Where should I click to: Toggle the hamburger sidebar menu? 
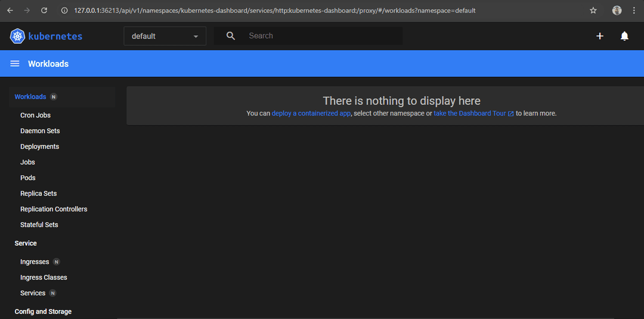click(x=15, y=64)
